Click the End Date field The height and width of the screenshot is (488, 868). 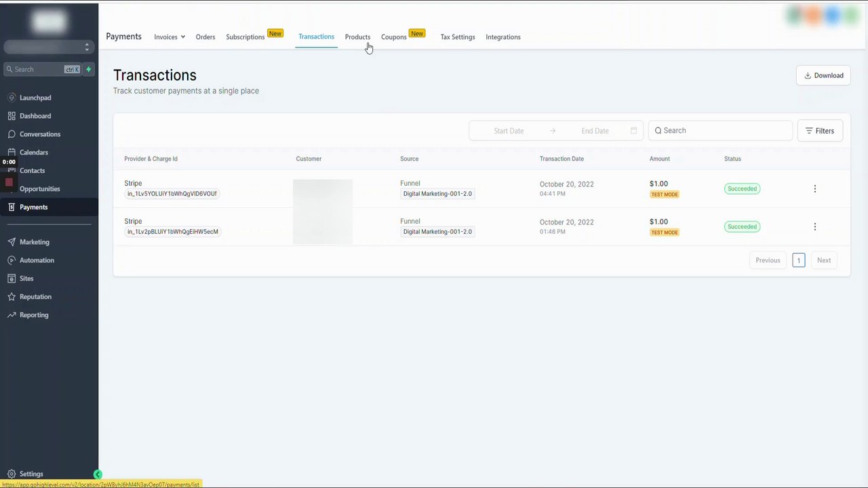tap(595, 131)
